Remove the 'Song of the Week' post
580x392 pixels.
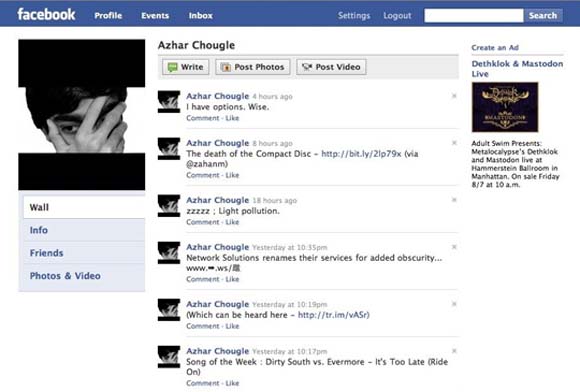454,351
